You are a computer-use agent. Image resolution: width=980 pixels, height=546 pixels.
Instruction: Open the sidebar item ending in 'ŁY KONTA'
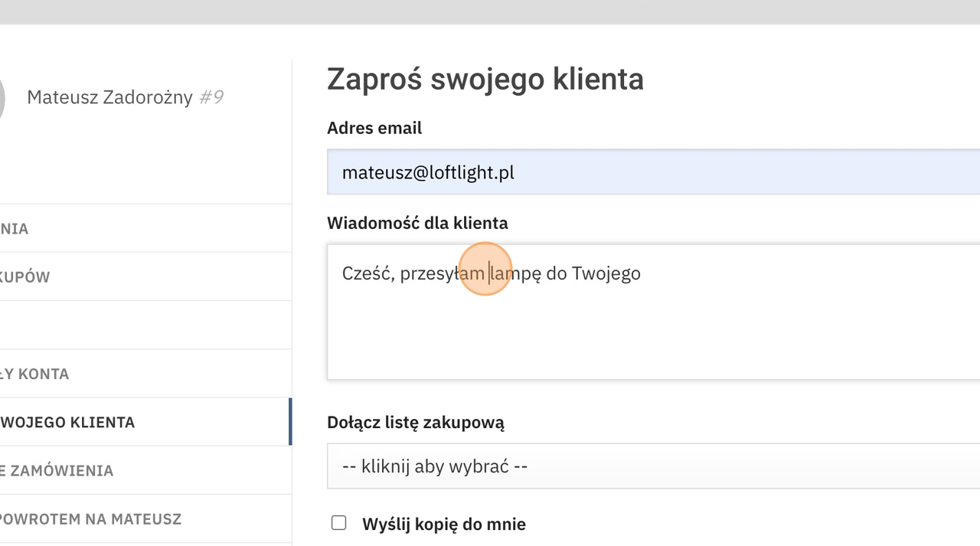[x=34, y=374]
